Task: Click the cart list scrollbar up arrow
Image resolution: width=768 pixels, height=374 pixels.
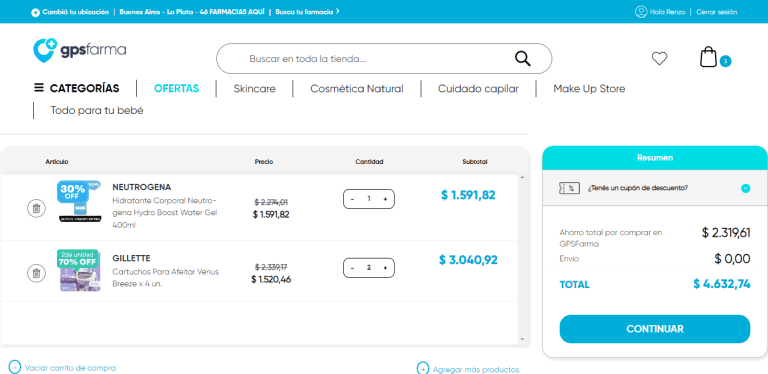Action: pyautogui.click(x=522, y=177)
